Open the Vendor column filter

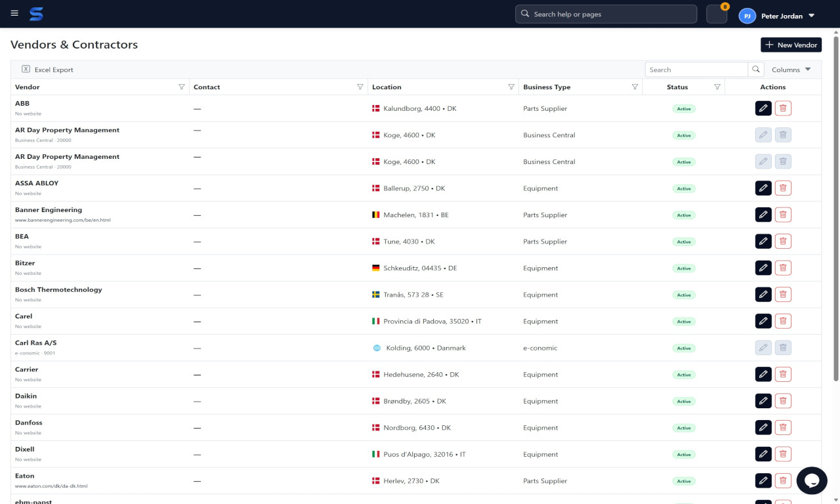[182, 87]
